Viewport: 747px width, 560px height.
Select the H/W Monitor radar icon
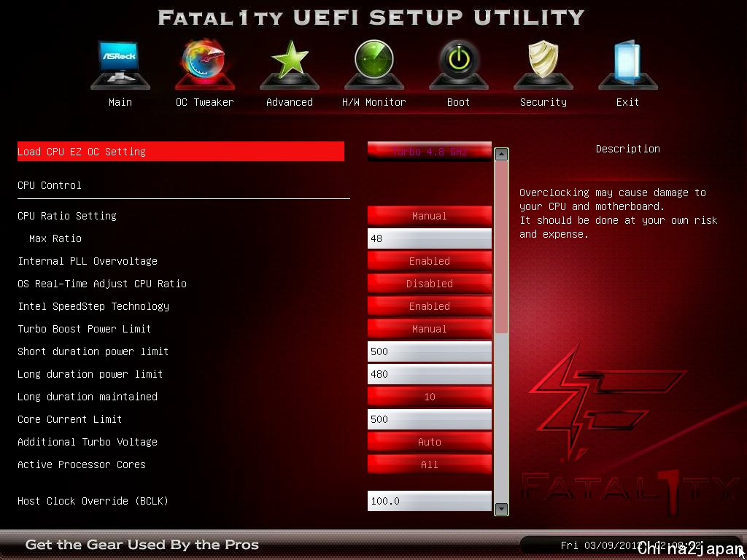(x=374, y=65)
